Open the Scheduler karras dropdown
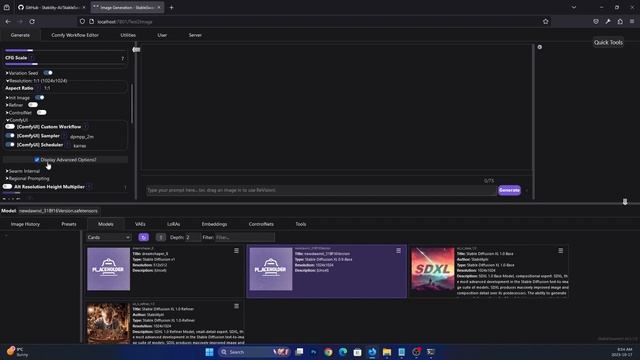Screen dimensions: 640x360 pos(80,146)
